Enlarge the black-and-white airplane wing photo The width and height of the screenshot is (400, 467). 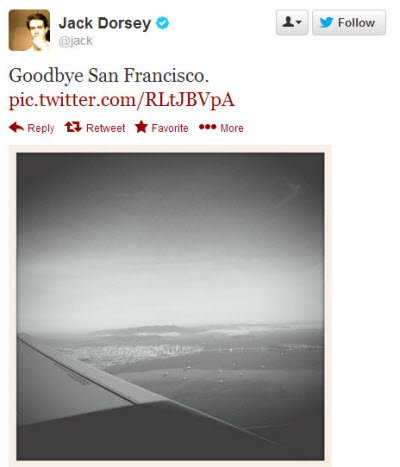point(170,306)
